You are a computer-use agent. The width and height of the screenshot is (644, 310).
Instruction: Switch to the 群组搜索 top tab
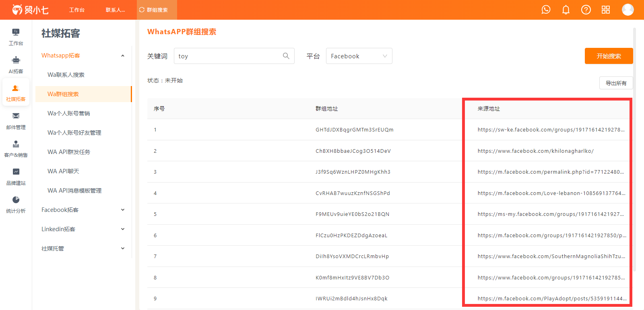click(157, 10)
